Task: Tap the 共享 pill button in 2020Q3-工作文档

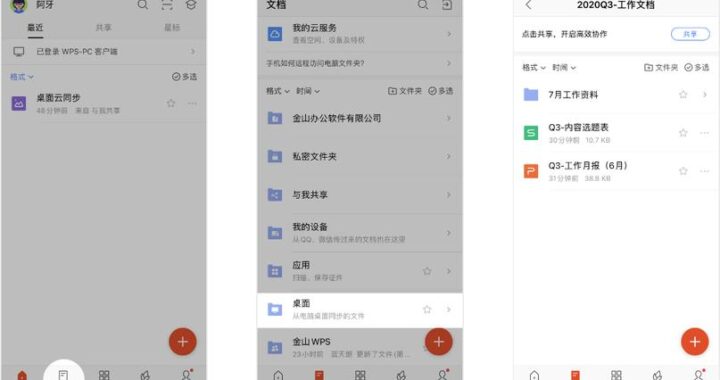Action: click(x=690, y=34)
